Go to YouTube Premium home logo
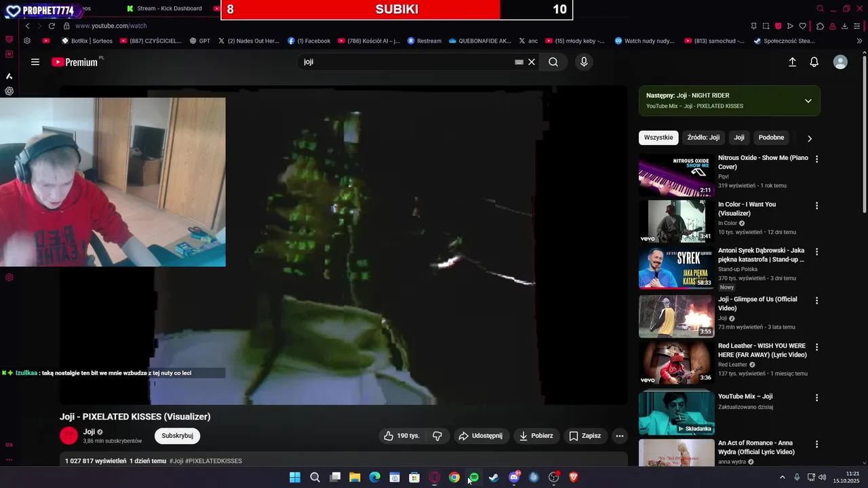Viewport: 868px width, 488px height. (x=76, y=62)
